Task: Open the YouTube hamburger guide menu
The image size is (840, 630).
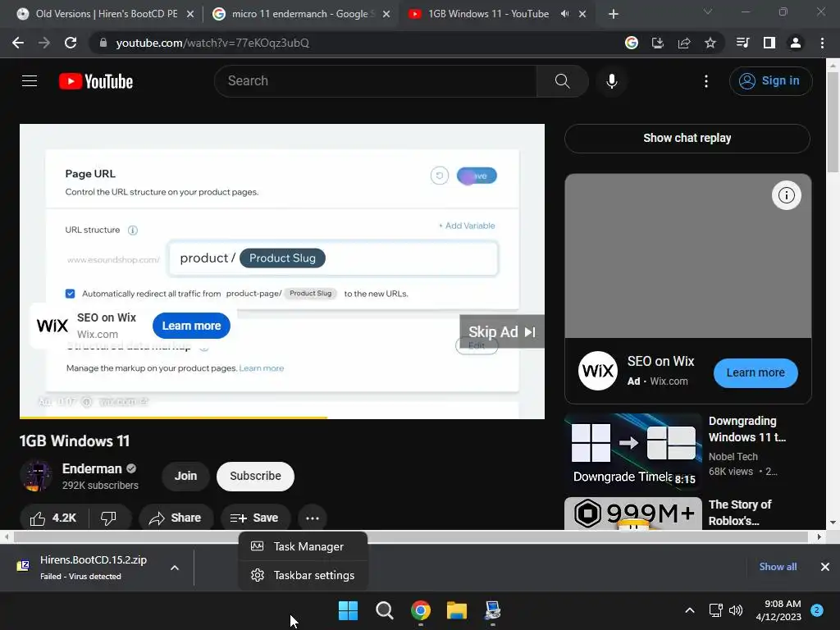Action: 30,81
